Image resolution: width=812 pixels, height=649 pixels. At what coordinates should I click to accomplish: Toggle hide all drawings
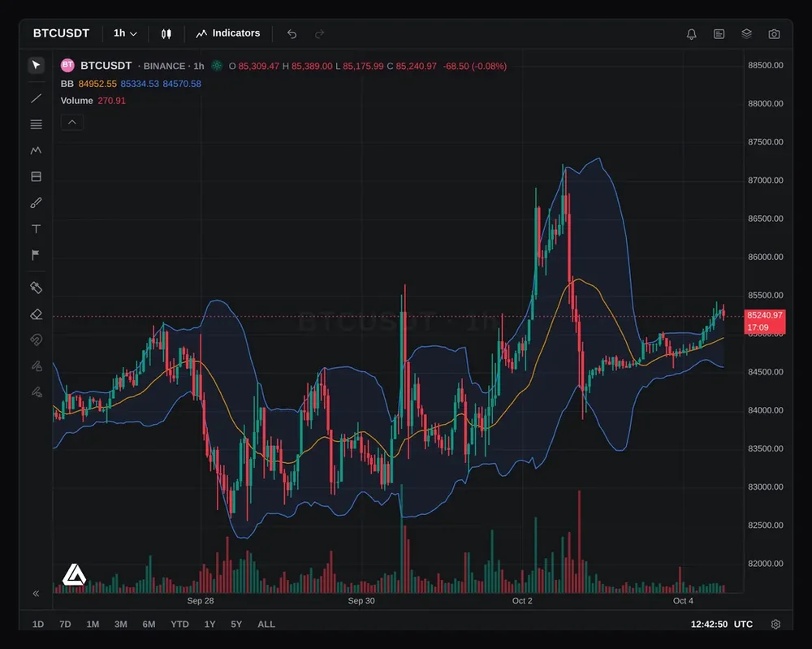tap(36, 392)
